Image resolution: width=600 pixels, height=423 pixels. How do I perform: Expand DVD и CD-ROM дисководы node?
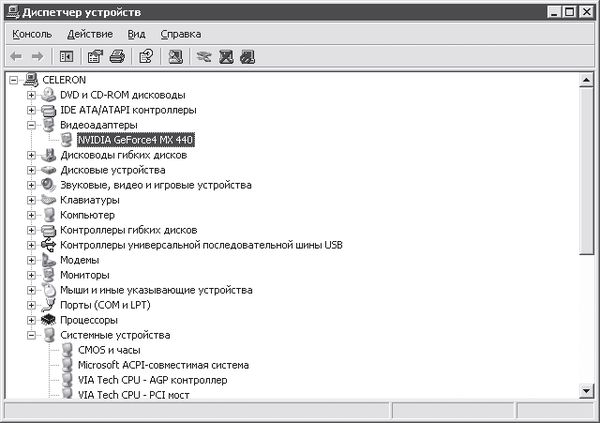(32, 95)
